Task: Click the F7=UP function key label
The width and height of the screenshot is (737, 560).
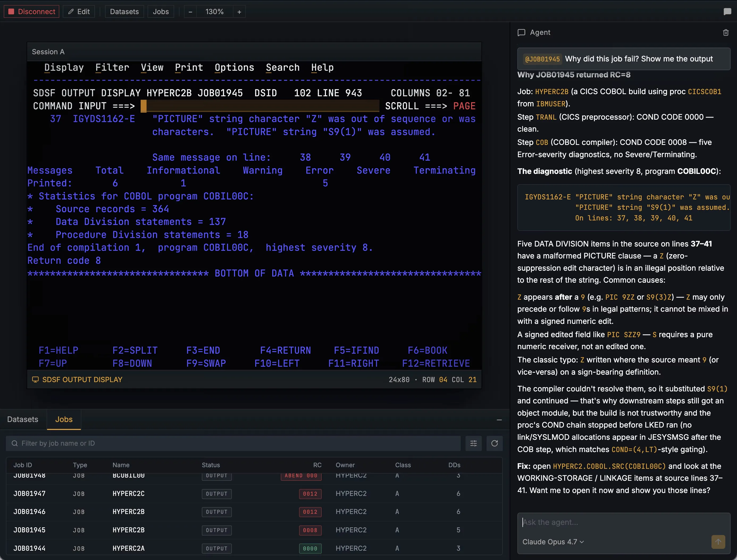Action: pos(53,363)
